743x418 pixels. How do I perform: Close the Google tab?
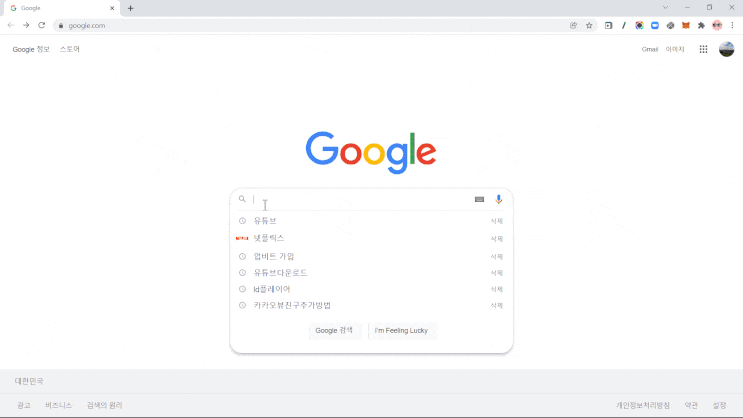[112, 8]
